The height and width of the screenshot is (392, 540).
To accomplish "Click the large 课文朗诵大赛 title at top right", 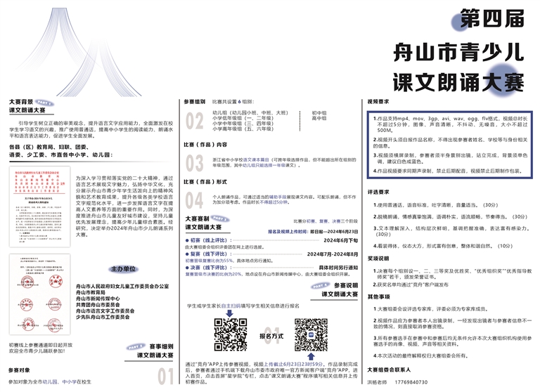I will coord(458,83).
